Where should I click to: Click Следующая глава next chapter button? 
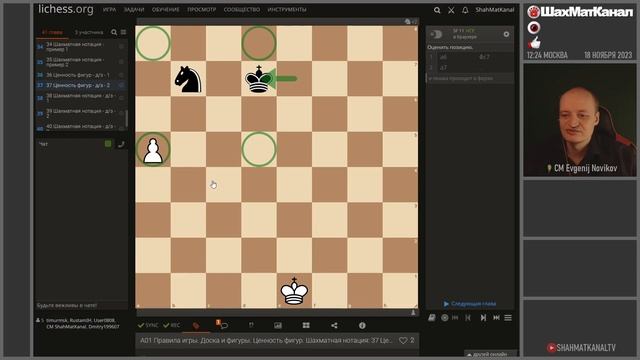click(x=470, y=304)
